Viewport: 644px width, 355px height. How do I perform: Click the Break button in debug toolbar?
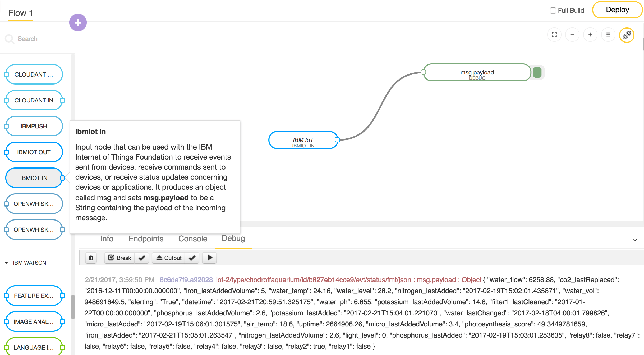coord(120,258)
